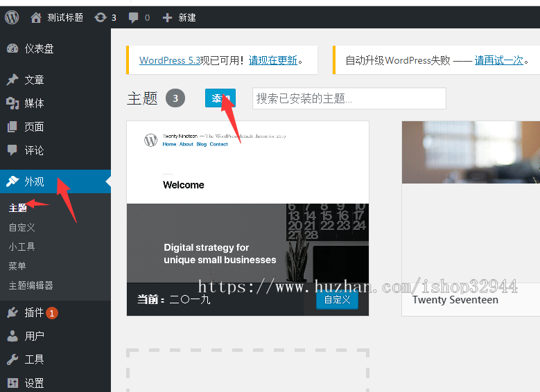540x392 pixels.
Task: Open comments bubble icon in admin bar
Action: pos(133,17)
